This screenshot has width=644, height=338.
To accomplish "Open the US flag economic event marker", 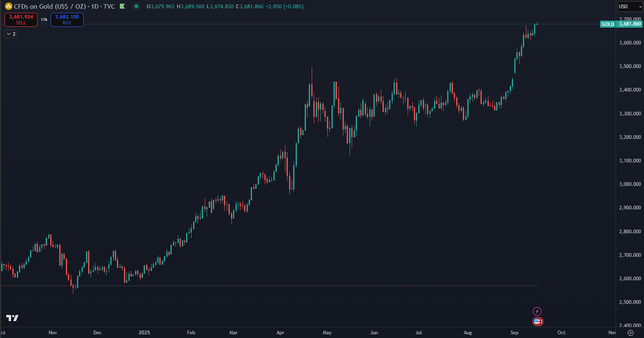I will tap(537, 322).
